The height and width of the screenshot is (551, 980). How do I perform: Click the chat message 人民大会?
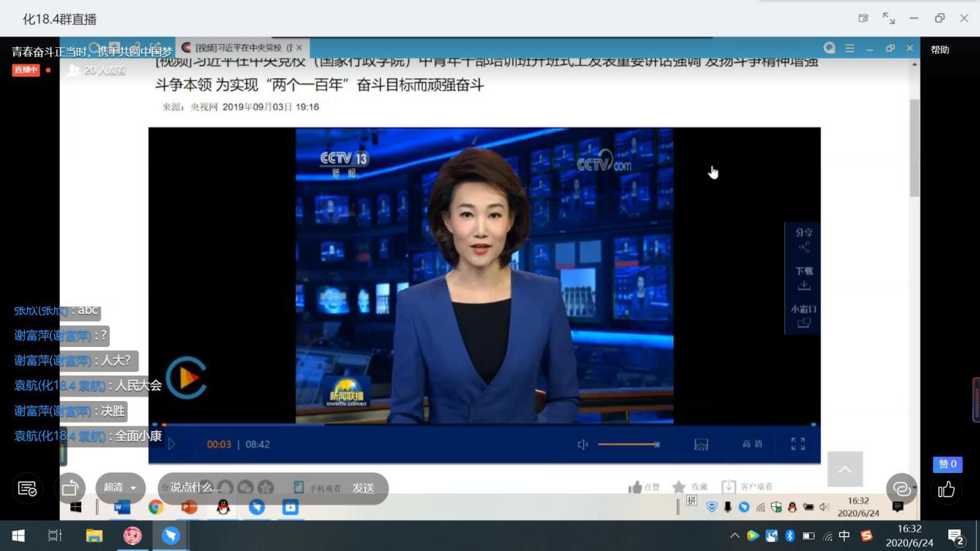tap(138, 386)
